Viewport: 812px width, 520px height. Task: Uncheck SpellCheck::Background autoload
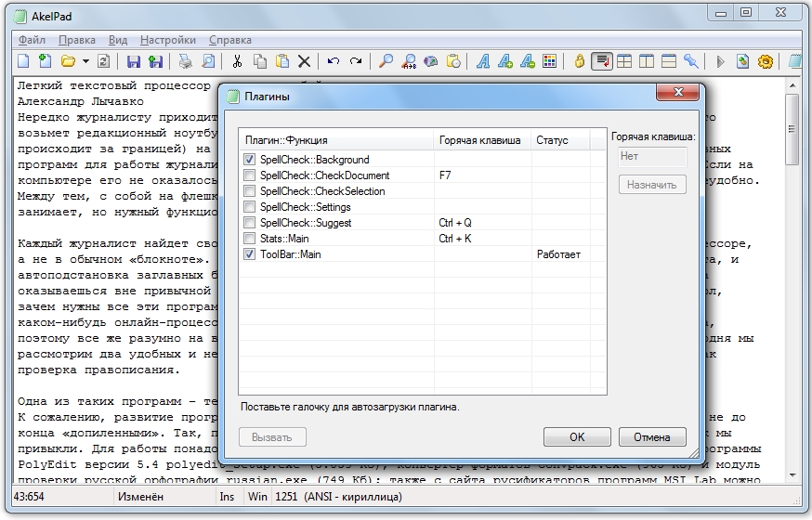pos(249,160)
